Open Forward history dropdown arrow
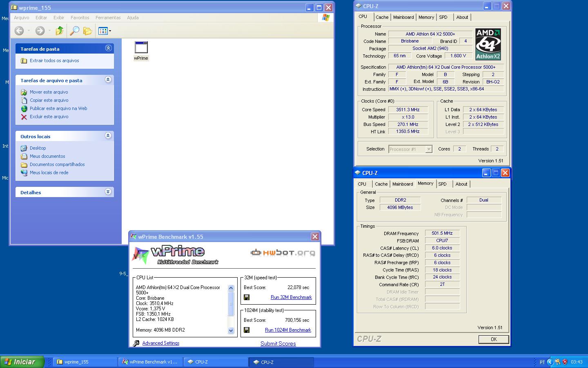Screen dimensions: 588x368 pos(49,31)
